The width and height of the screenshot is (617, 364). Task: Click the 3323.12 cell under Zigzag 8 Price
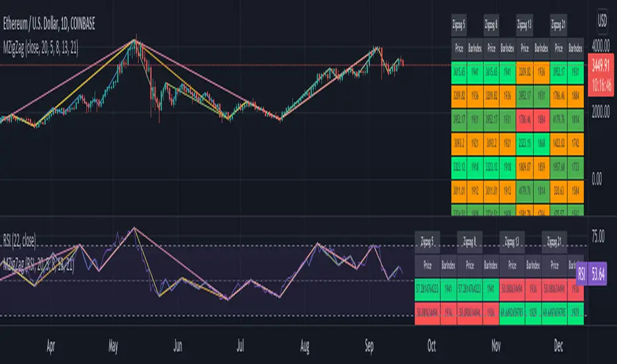[491, 167]
